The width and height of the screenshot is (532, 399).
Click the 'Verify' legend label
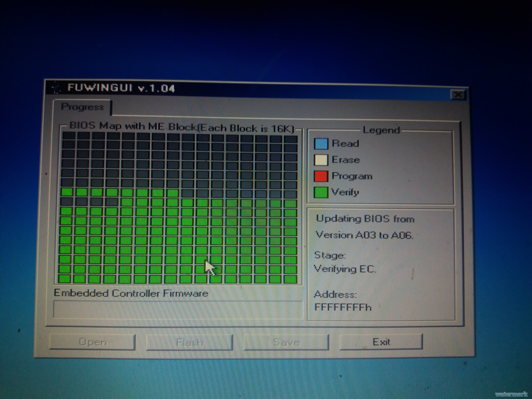coord(345,192)
